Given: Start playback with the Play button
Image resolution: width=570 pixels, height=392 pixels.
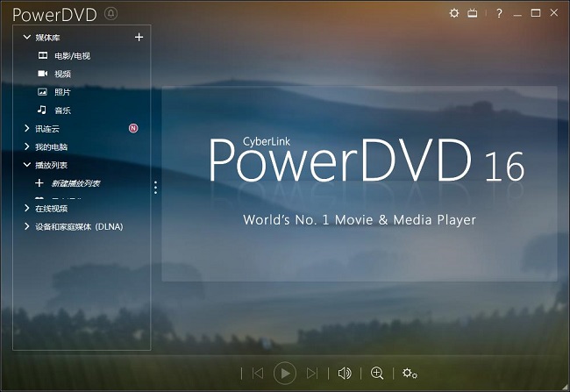Looking at the screenshot, I should pyautogui.click(x=285, y=373).
